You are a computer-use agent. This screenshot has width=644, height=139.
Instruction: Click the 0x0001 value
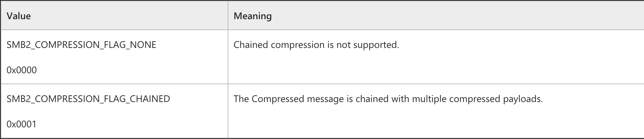click(x=22, y=124)
